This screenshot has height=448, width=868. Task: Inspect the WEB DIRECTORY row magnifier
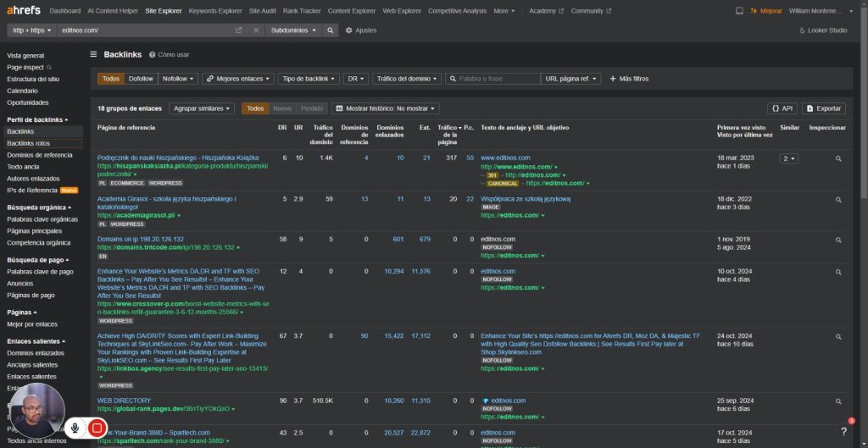coord(838,401)
